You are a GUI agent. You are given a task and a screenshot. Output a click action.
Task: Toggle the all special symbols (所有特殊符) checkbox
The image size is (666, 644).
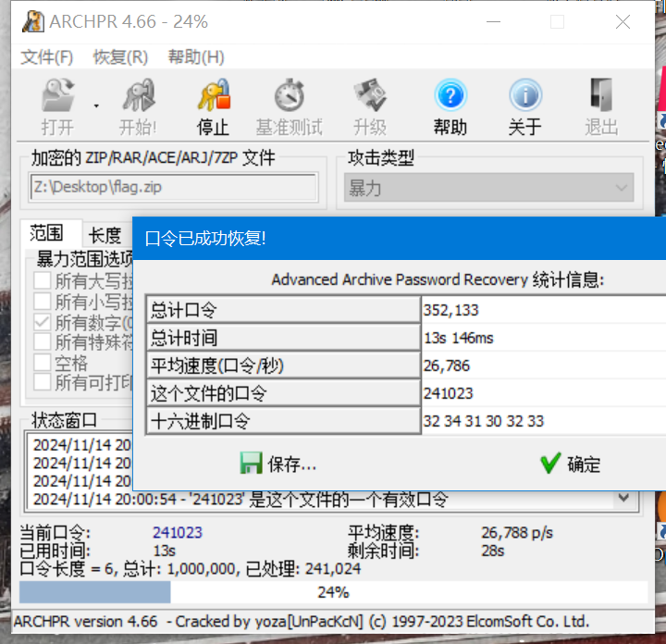point(42,341)
